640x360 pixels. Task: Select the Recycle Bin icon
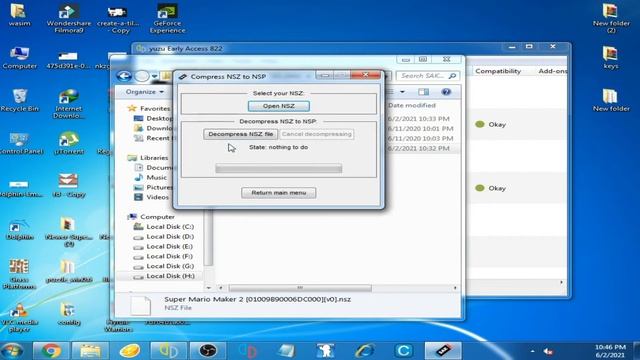[x=19, y=100]
